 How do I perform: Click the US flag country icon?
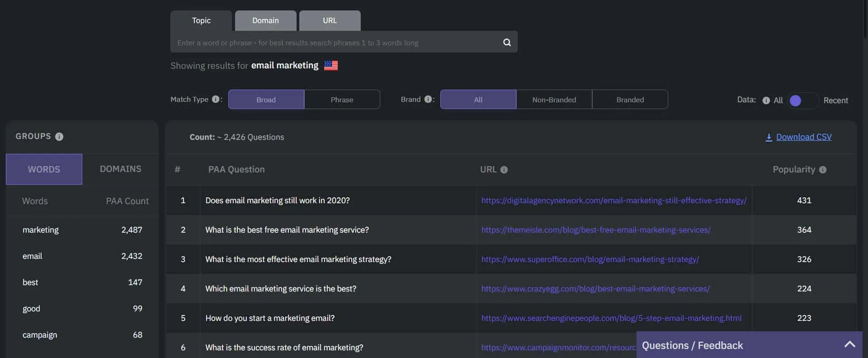pyautogui.click(x=331, y=66)
